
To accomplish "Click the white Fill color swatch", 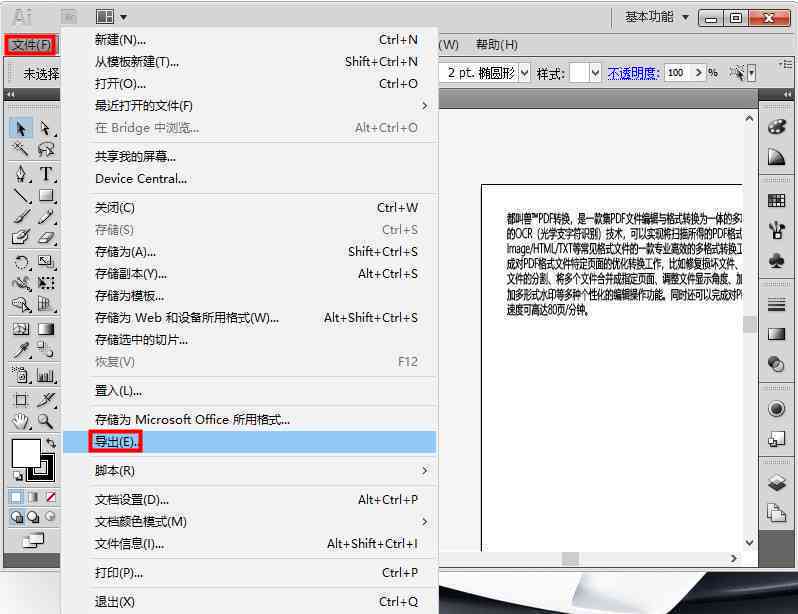I will [x=25, y=453].
